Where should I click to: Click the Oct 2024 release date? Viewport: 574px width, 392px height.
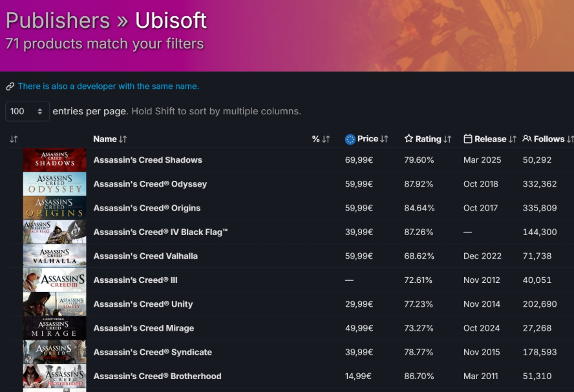click(x=482, y=328)
